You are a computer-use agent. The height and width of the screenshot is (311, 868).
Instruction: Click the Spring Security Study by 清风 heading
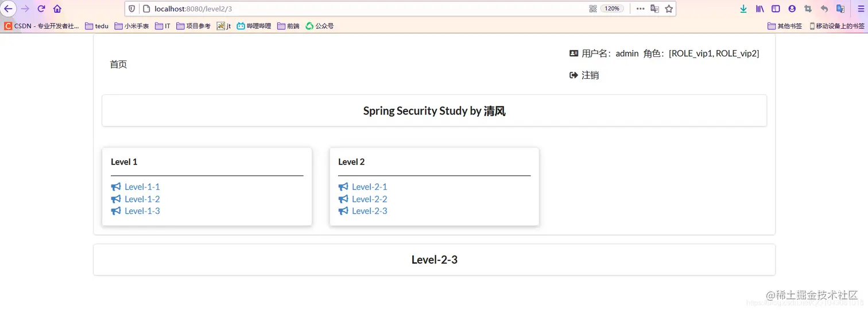[x=434, y=111]
